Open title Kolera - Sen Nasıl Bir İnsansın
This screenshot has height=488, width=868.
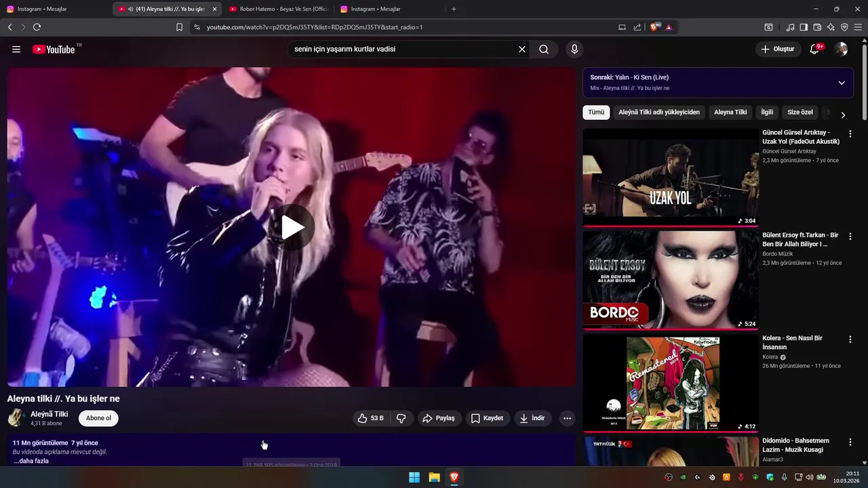coord(792,342)
